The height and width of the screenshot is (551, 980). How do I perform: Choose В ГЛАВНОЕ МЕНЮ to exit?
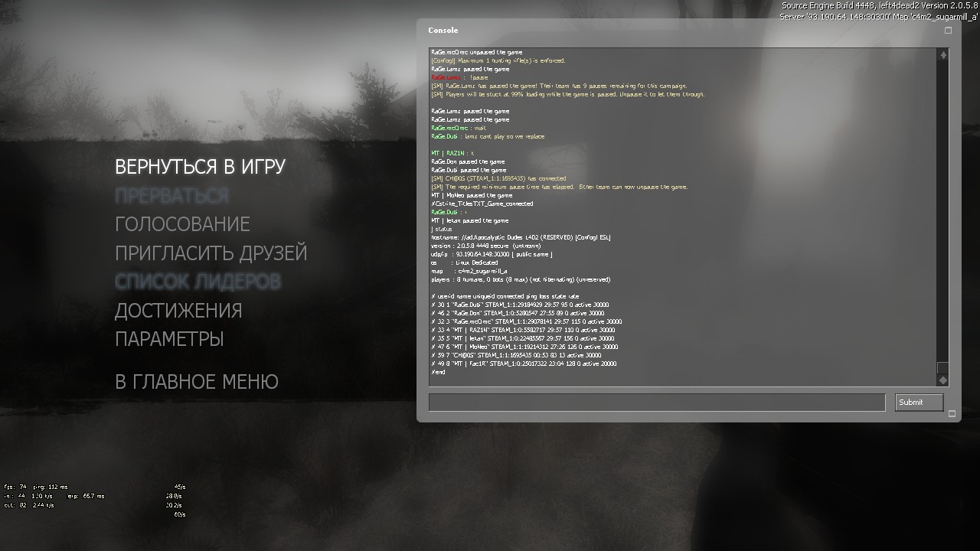pos(197,381)
